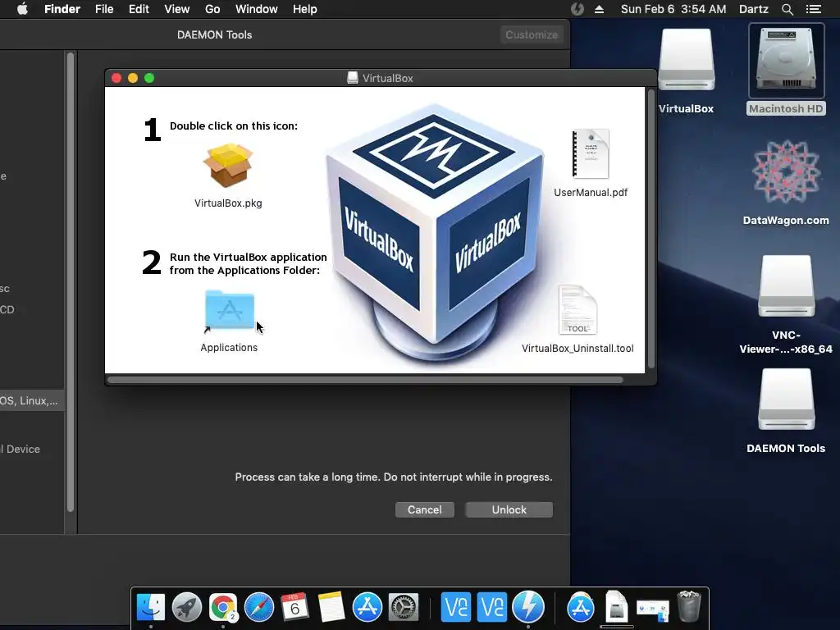The width and height of the screenshot is (840, 630).
Task: Open the Apple menu
Action: (x=22, y=9)
